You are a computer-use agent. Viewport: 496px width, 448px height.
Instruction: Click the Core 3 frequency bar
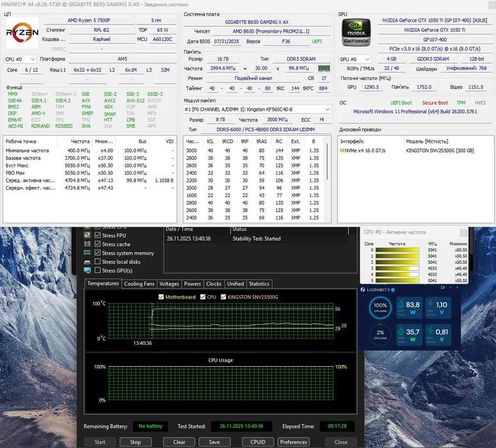coord(397,268)
